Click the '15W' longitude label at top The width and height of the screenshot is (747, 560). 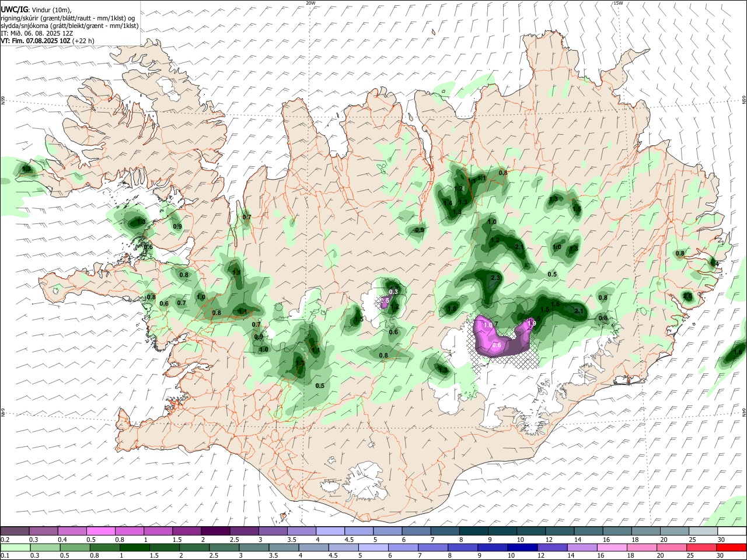(617, 3)
